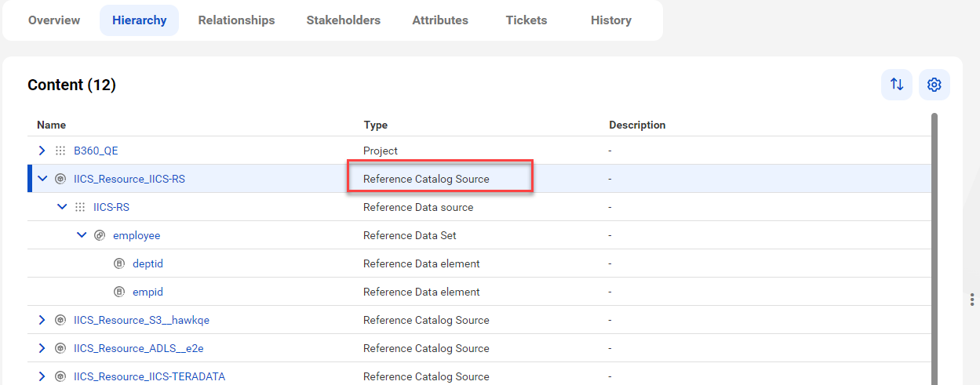Click the project icon beside B360_QE

click(x=60, y=151)
